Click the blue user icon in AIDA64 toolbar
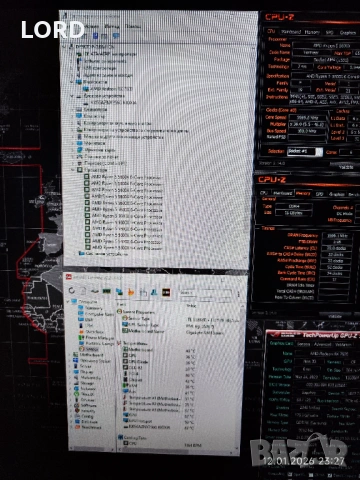The image size is (360, 480). [154, 292]
